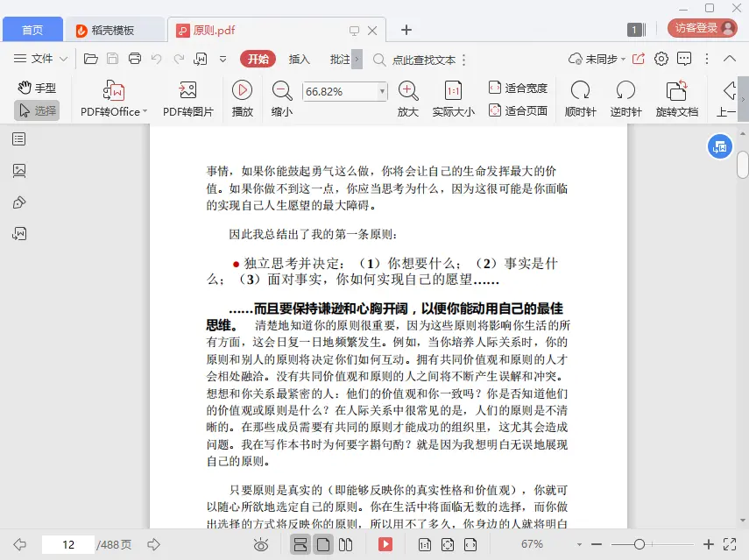Add a new tab with plus
This screenshot has width=749, height=560.
pos(406,30)
